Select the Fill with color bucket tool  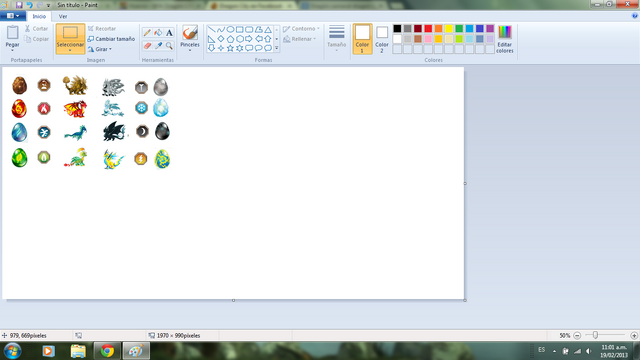[x=158, y=33]
